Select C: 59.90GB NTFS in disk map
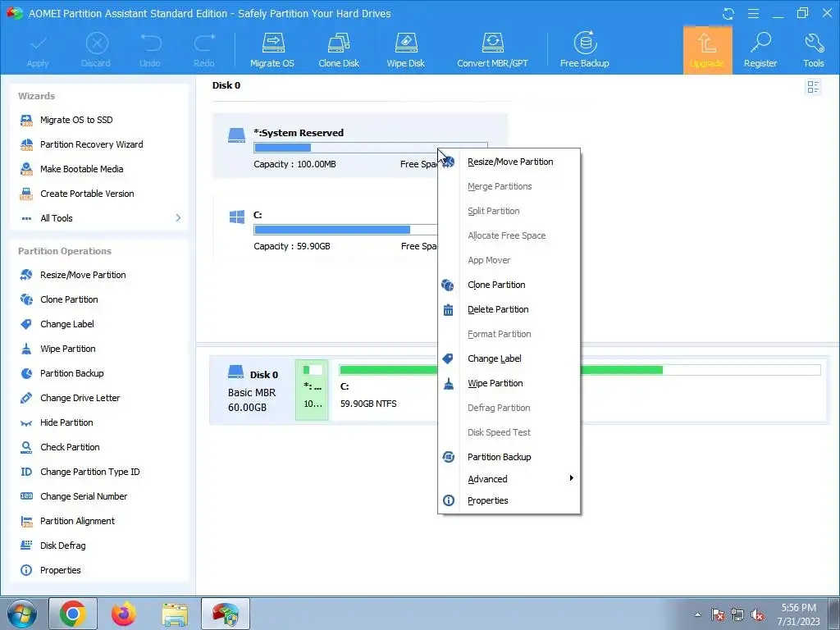This screenshot has width=840, height=630. [385, 390]
